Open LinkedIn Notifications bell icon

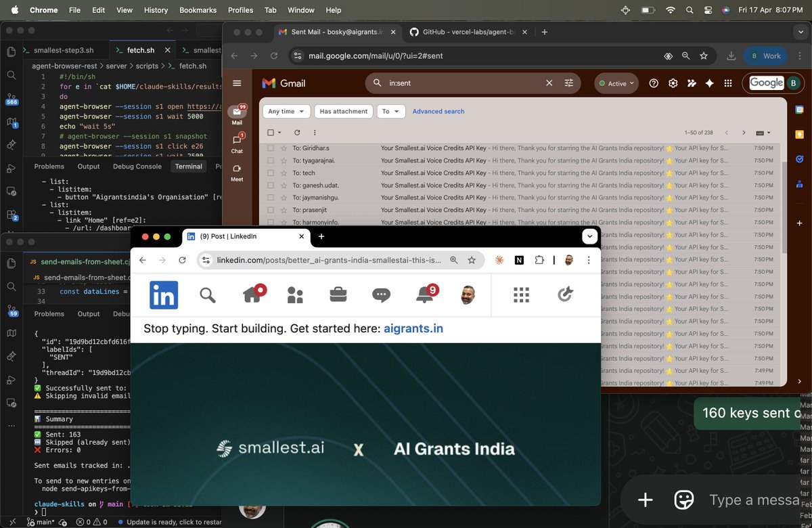pyautogui.click(x=426, y=294)
